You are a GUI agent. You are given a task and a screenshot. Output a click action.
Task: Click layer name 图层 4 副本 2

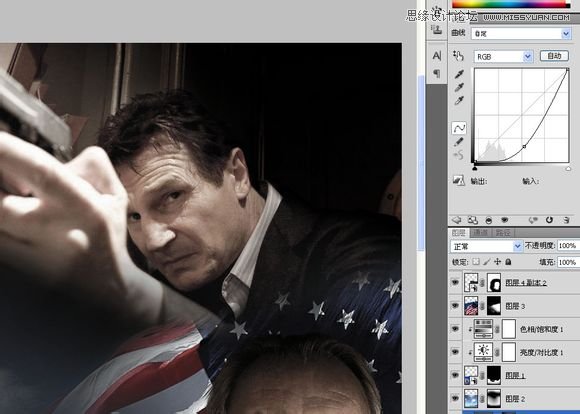coord(526,283)
